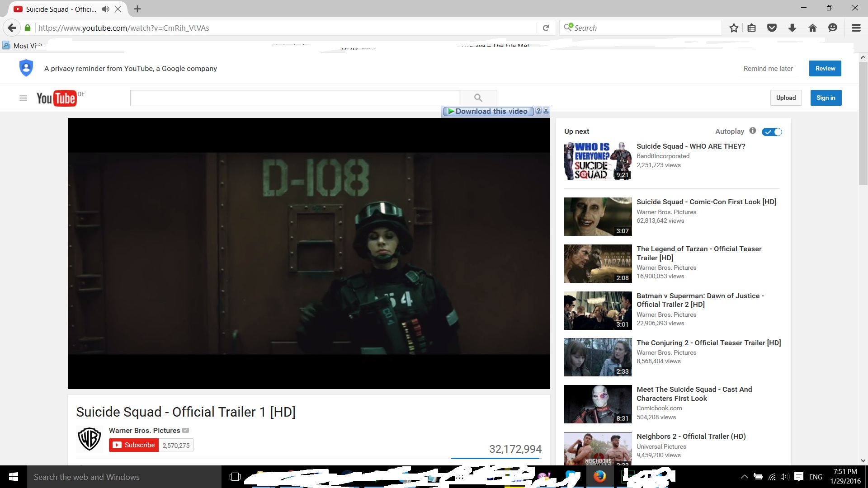Click the Batman v Superman thumbnail
Image resolution: width=868 pixels, height=488 pixels.
[x=598, y=310]
